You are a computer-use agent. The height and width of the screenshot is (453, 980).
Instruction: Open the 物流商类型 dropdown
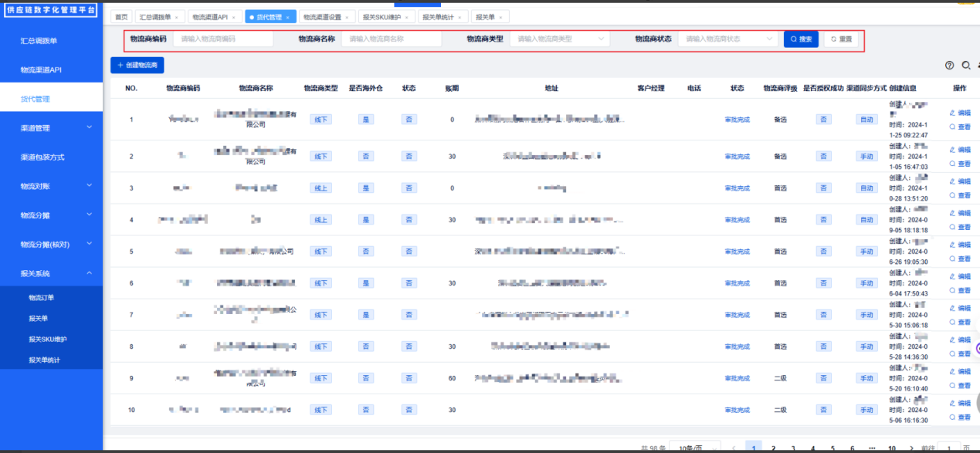point(559,39)
